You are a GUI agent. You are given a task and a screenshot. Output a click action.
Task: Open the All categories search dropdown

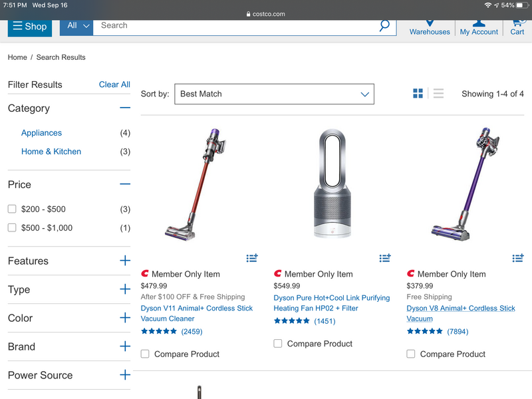[76, 26]
